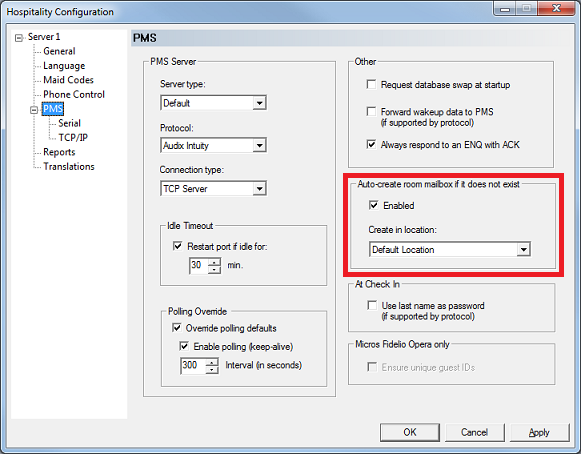Increase the idle timeout minutes stepper
Image resolution: width=581 pixels, height=454 pixels.
pos(214,262)
